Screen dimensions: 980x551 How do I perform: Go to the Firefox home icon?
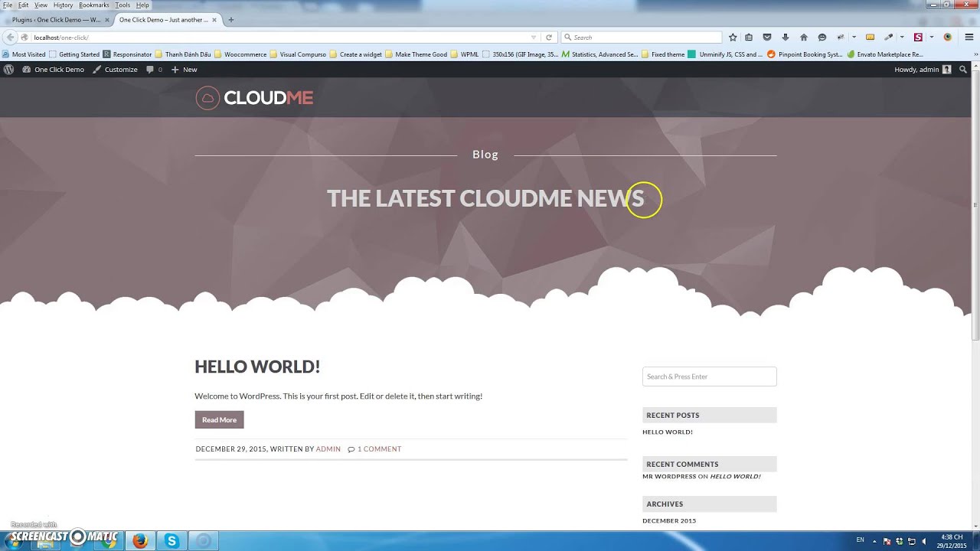pos(804,37)
